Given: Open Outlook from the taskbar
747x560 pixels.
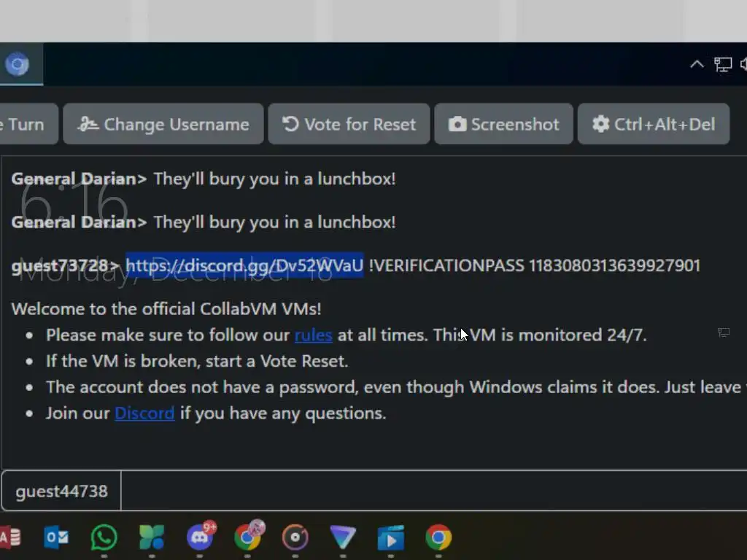Looking at the screenshot, I should [x=56, y=537].
